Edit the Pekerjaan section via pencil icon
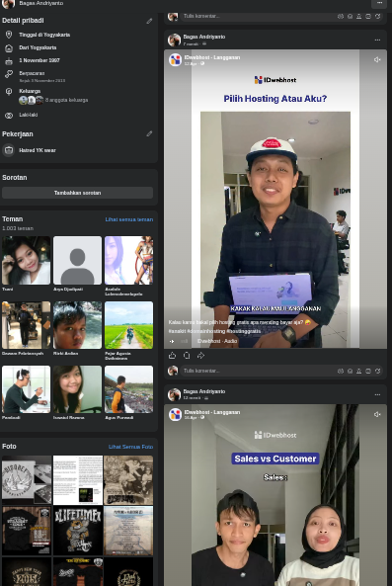 [x=149, y=133]
